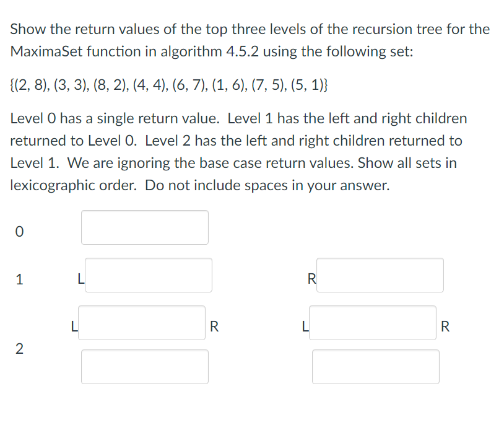Click the Level 2 lower-left input box
The width and height of the screenshot is (504, 430).
(144, 366)
